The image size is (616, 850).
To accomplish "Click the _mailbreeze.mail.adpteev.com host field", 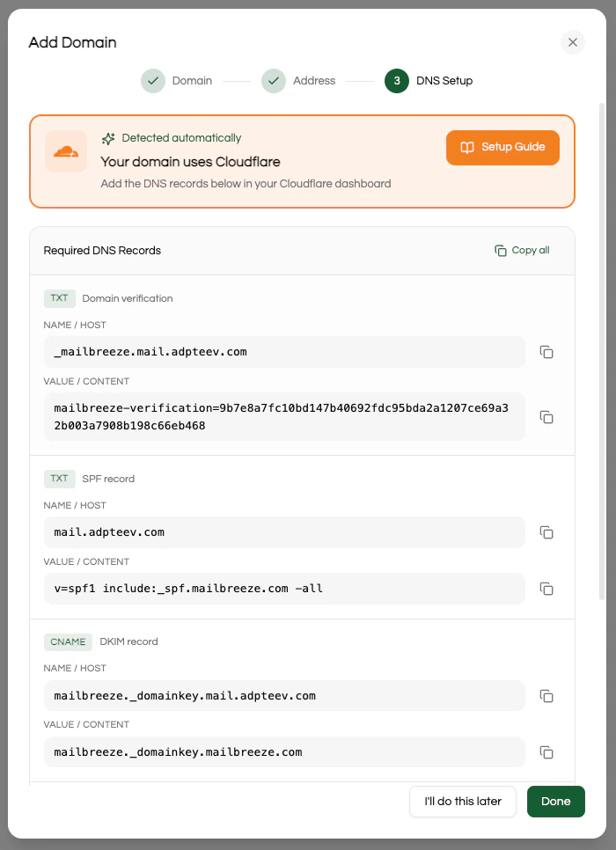I will [285, 352].
